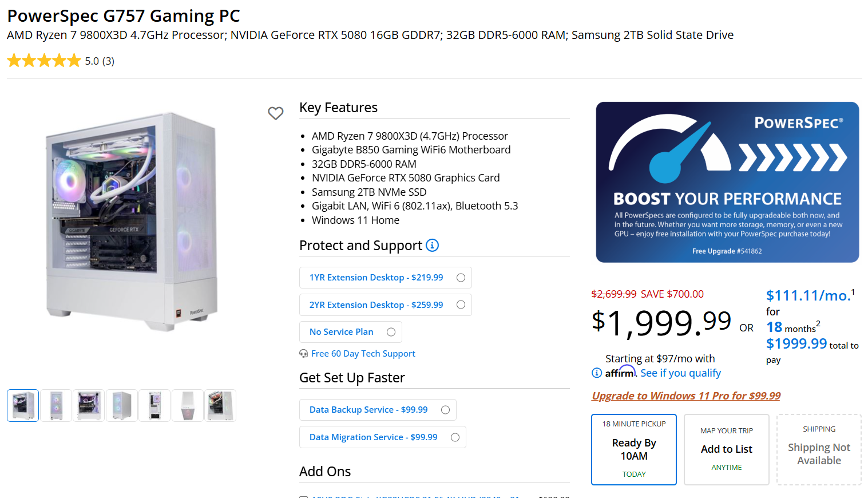Click the Affirm financing info icon
The height and width of the screenshot is (498, 868).
tap(597, 373)
